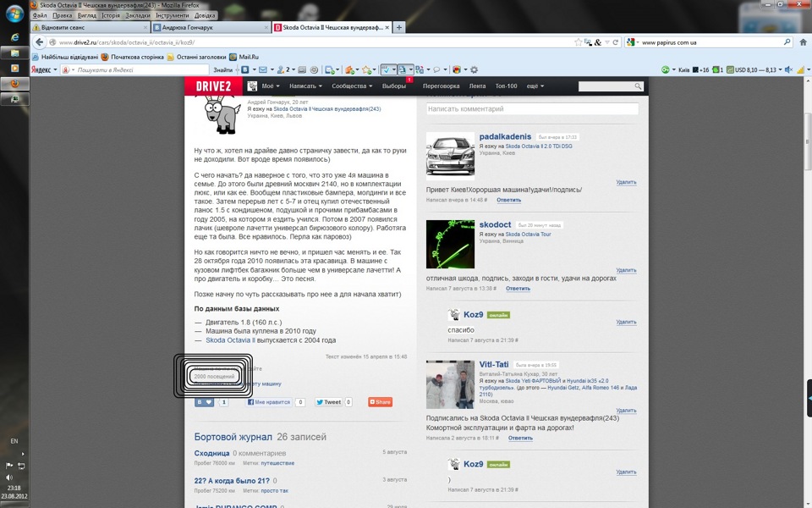The height and width of the screenshot is (508, 812).
Task: Expand the dropdown arrow beside USD rates
Action: (x=781, y=69)
